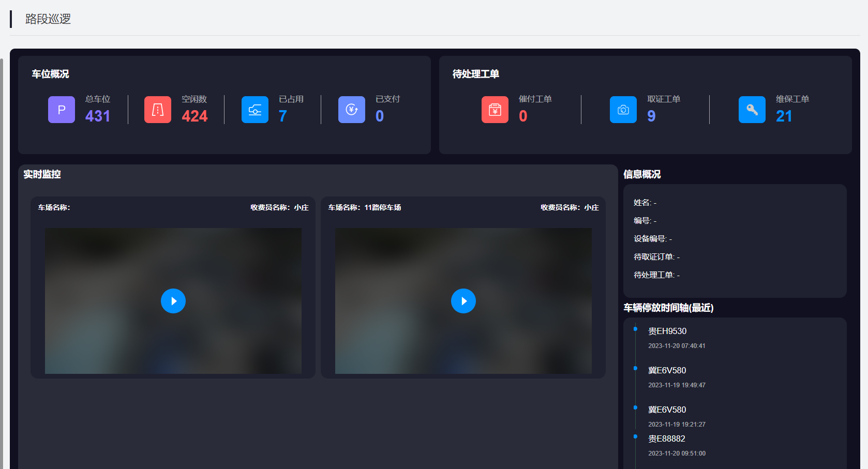Play the 11路停车场 monitoring video

point(463,301)
